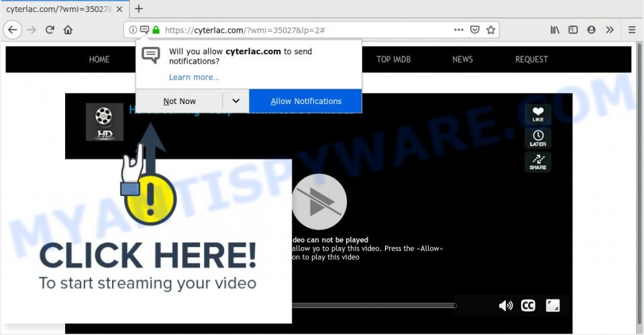This screenshot has width=644, height=335.
Task: Click the SHARE icon on video
Action: 537,162
